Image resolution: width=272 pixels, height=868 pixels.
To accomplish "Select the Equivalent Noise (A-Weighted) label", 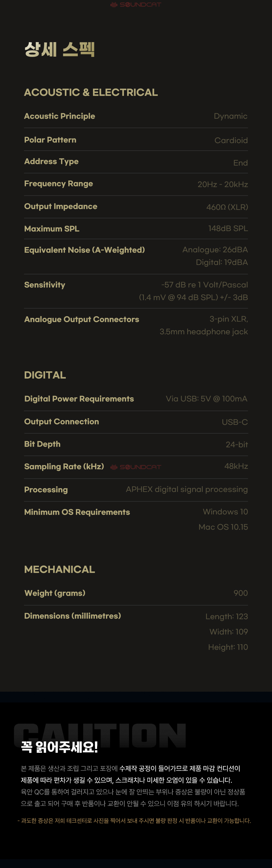I will point(84,250).
